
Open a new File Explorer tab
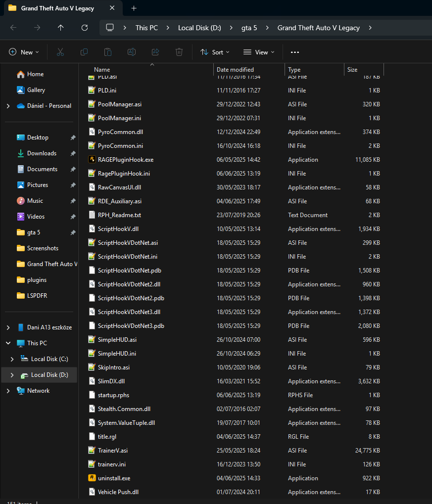tap(134, 8)
